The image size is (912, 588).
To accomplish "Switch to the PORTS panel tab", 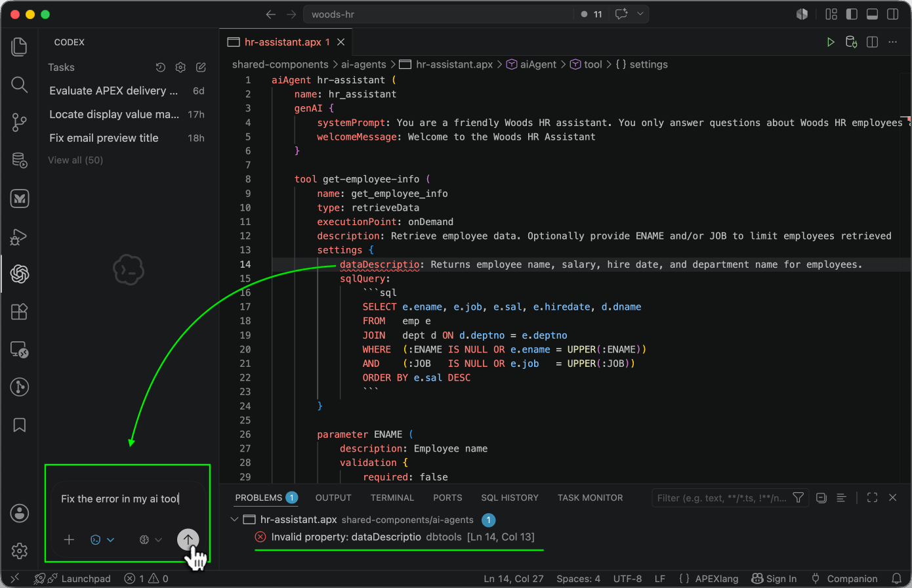I will click(447, 497).
